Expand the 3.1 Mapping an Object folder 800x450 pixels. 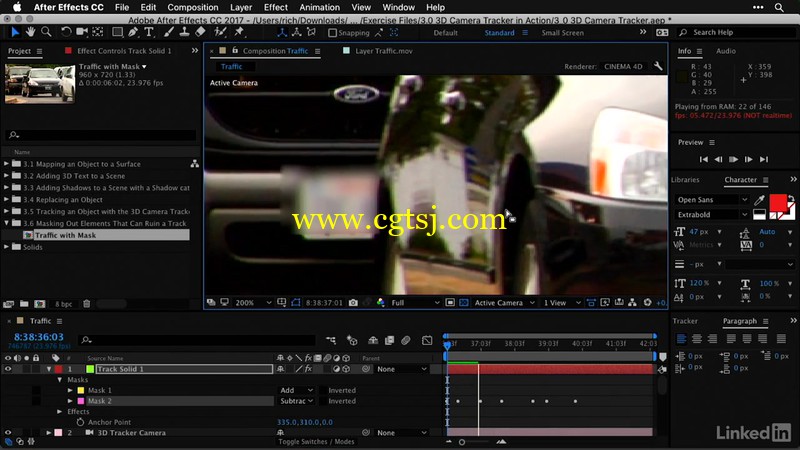(x=6, y=164)
